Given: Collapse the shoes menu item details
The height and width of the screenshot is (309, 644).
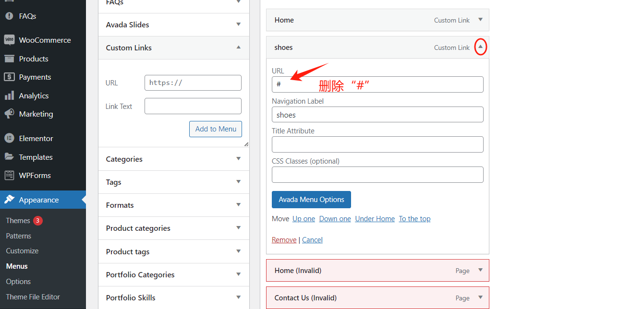Looking at the screenshot, I should pyautogui.click(x=480, y=47).
